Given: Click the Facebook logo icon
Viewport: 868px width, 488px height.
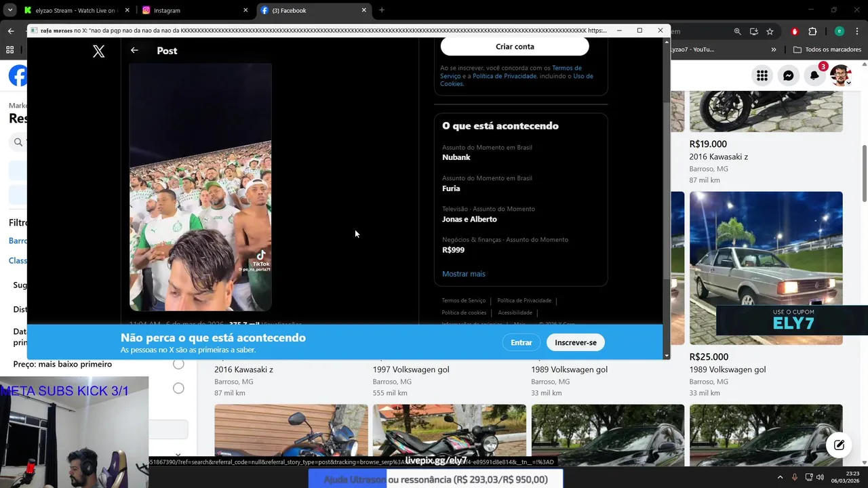Looking at the screenshot, I should (x=18, y=75).
